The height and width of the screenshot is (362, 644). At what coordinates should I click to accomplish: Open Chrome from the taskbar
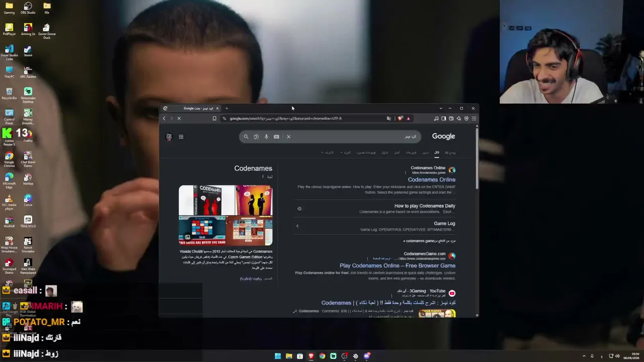322,356
